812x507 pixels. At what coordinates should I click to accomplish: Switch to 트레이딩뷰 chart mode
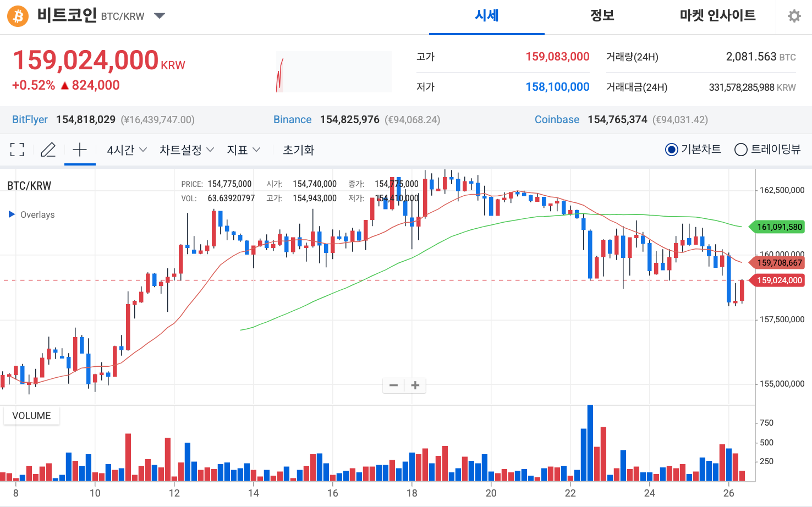[x=741, y=149]
